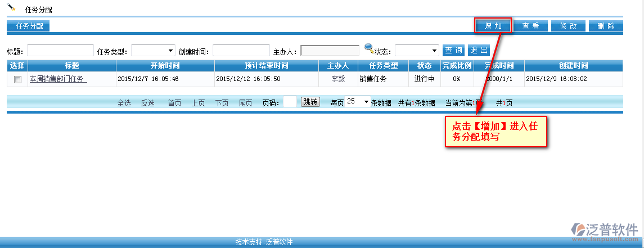
Task: Click the pen icon beside 任务分配 title
Action: pyautogui.click(x=12, y=7)
